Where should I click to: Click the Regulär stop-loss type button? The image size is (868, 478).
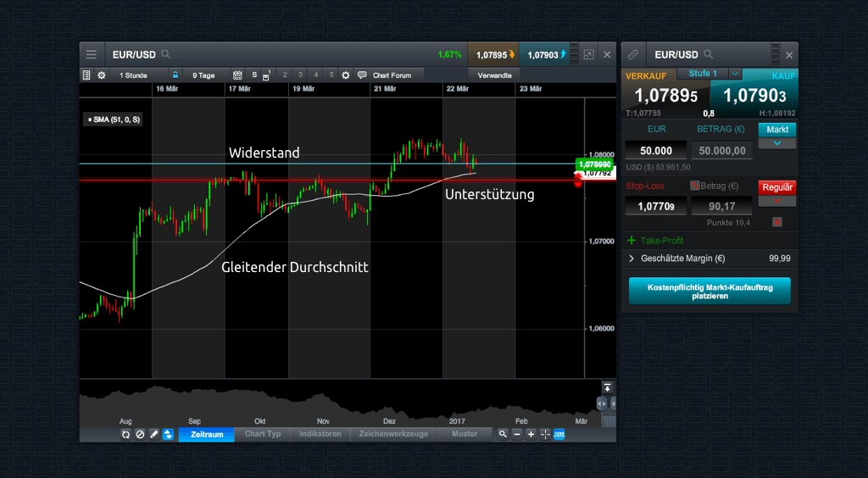coord(777,187)
